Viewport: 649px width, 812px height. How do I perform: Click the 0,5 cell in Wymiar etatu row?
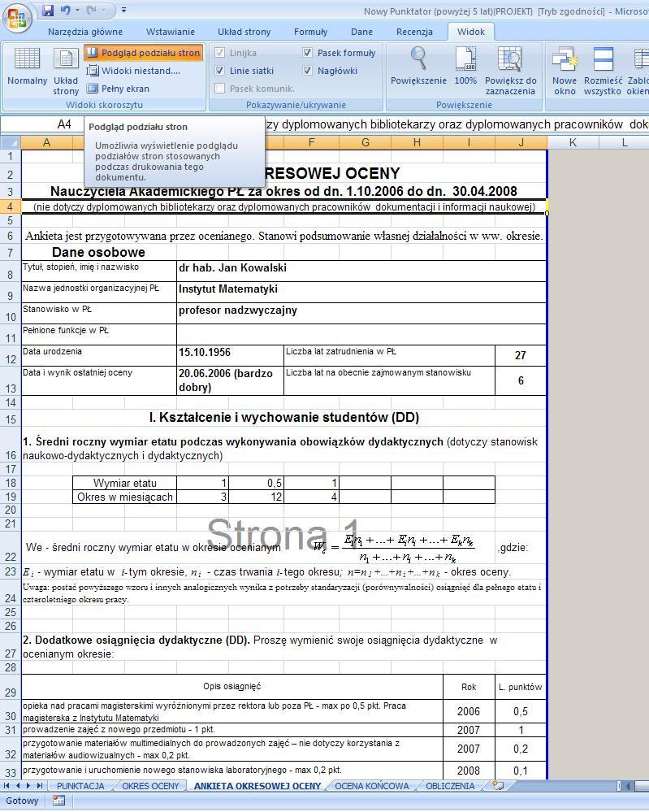256,483
